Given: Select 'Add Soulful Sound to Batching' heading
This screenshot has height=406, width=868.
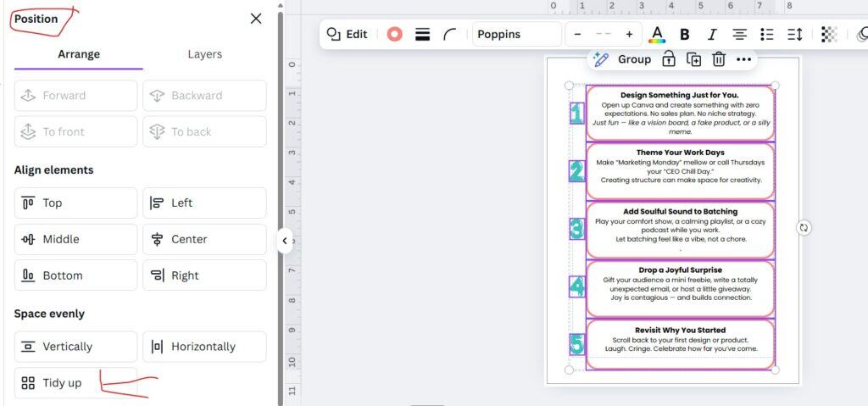Looking at the screenshot, I should point(681,212).
